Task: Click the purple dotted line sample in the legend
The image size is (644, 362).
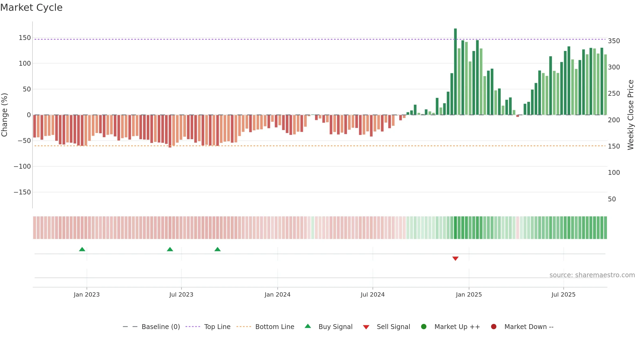Action: pyautogui.click(x=193, y=327)
